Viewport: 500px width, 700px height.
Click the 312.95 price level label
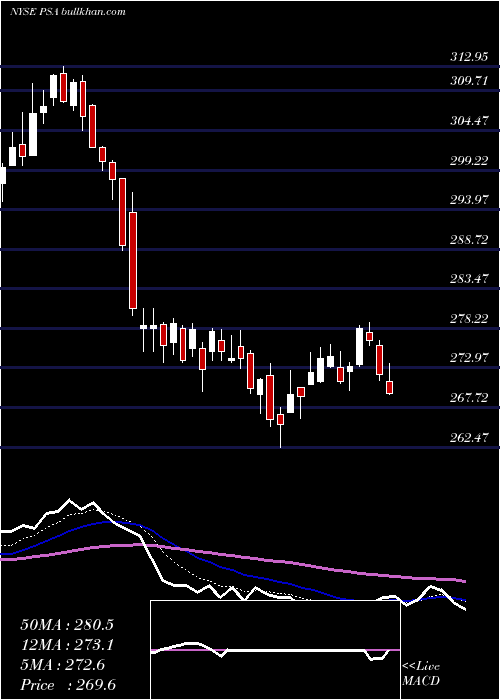[x=469, y=57]
